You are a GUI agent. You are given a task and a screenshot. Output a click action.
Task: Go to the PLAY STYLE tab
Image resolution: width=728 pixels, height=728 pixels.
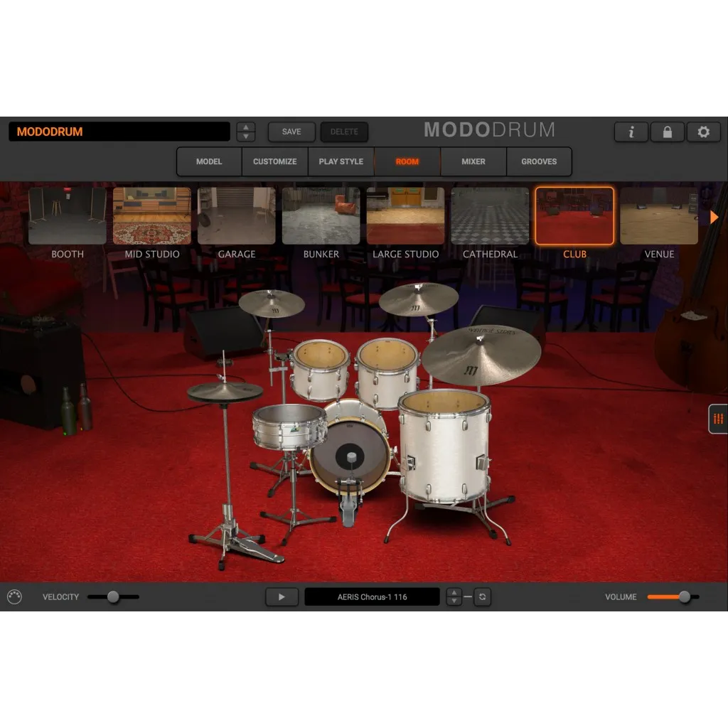341,161
